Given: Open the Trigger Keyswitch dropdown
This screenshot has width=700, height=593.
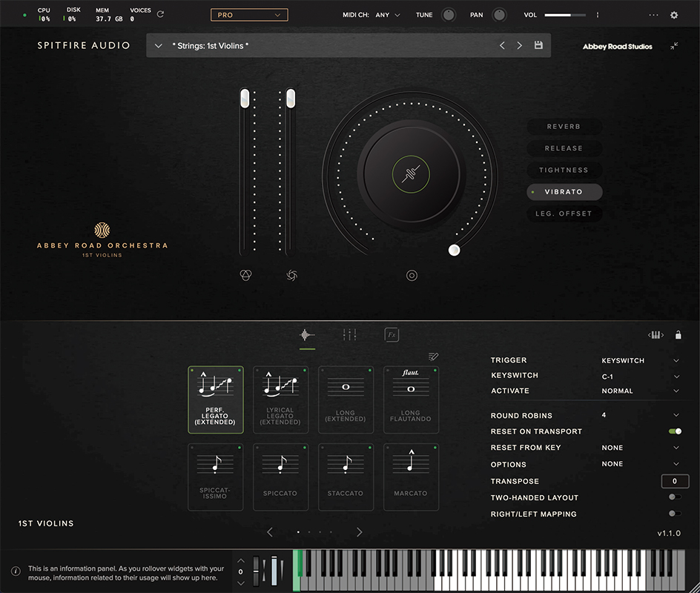Looking at the screenshot, I should 640,360.
